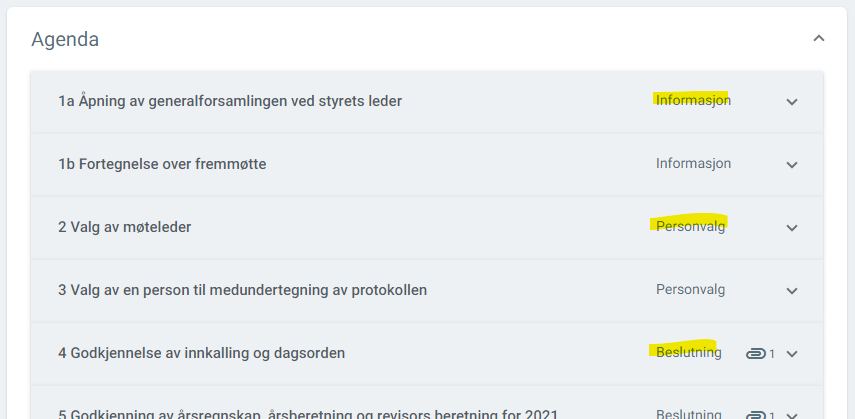Image resolution: width=855 pixels, height=419 pixels.
Task: Expand the 1b Fortegnelse over fremmøtte chevron
Action: click(x=792, y=164)
